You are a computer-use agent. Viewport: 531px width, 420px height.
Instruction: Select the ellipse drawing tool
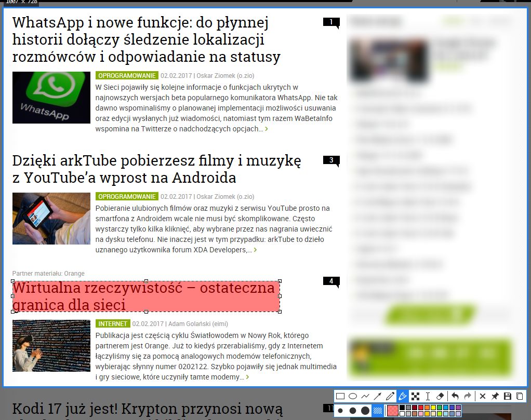pos(353,396)
